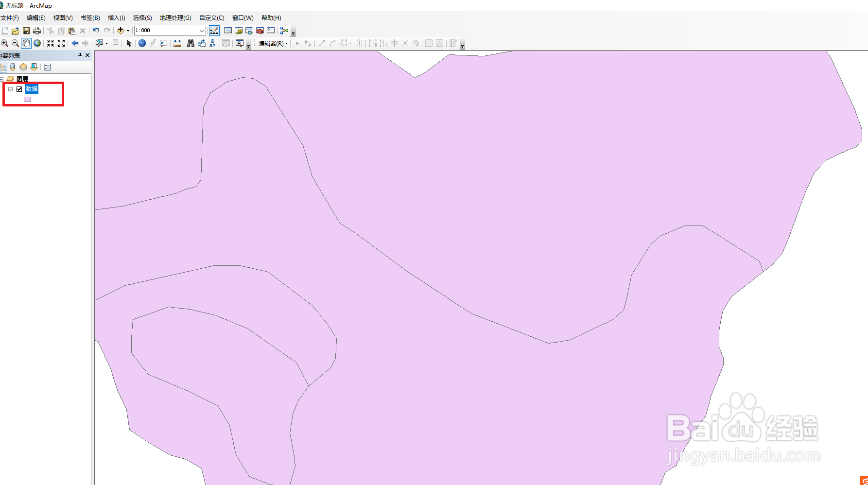Image resolution: width=868 pixels, height=485 pixels.
Task: Launch the ArcToolbox window
Action: [x=260, y=30]
